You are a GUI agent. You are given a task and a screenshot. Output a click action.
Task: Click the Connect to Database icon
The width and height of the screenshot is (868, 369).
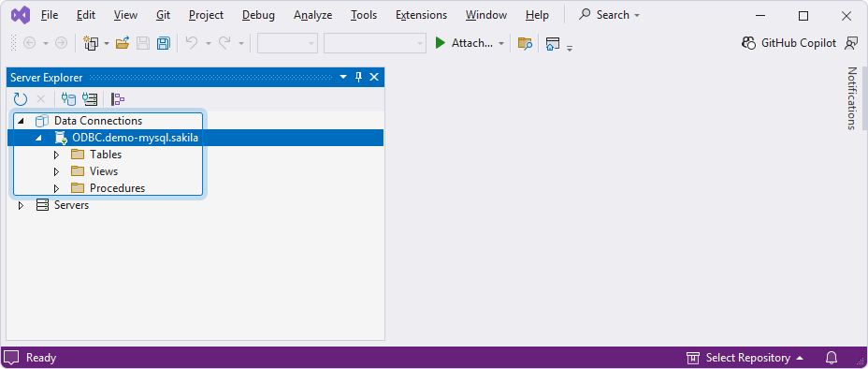(68, 99)
